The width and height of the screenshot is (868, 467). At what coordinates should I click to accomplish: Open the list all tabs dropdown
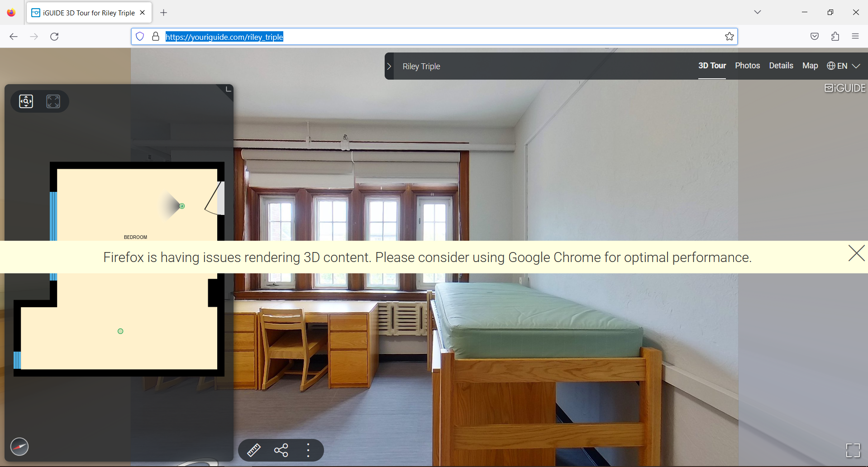click(x=758, y=12)
